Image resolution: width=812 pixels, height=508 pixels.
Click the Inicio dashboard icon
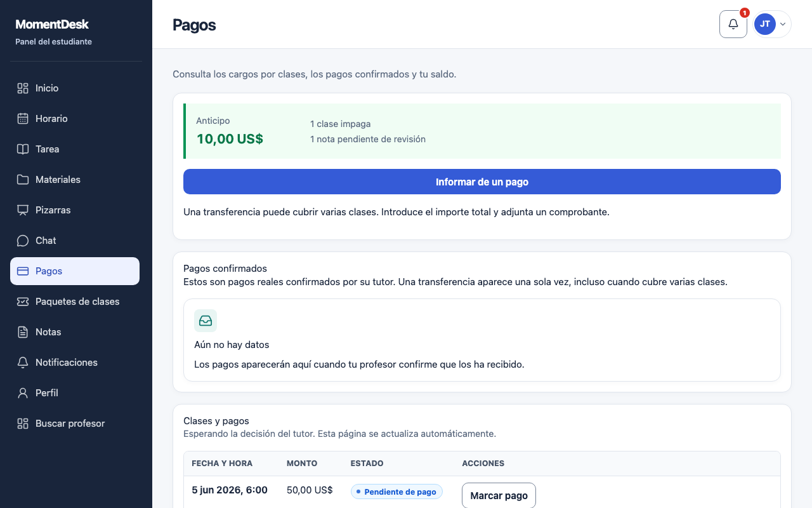click(23, 88)
